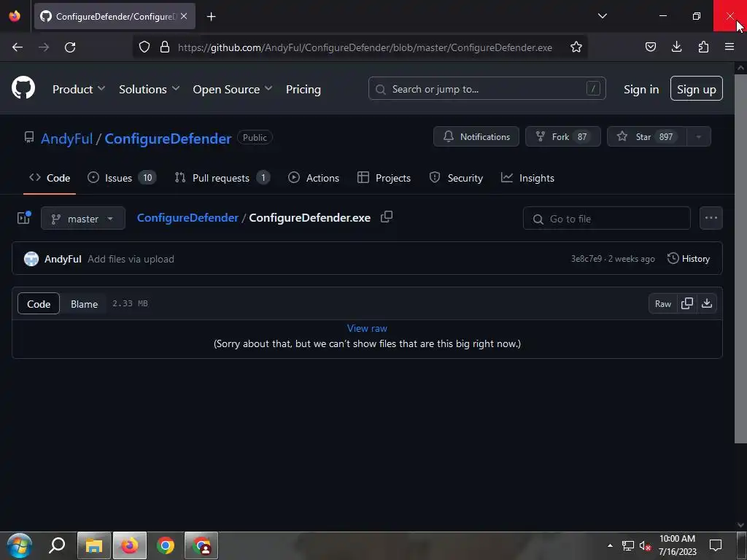
Task: Download raw file icon
Action: pyautogui.click(x=707, y=303)
